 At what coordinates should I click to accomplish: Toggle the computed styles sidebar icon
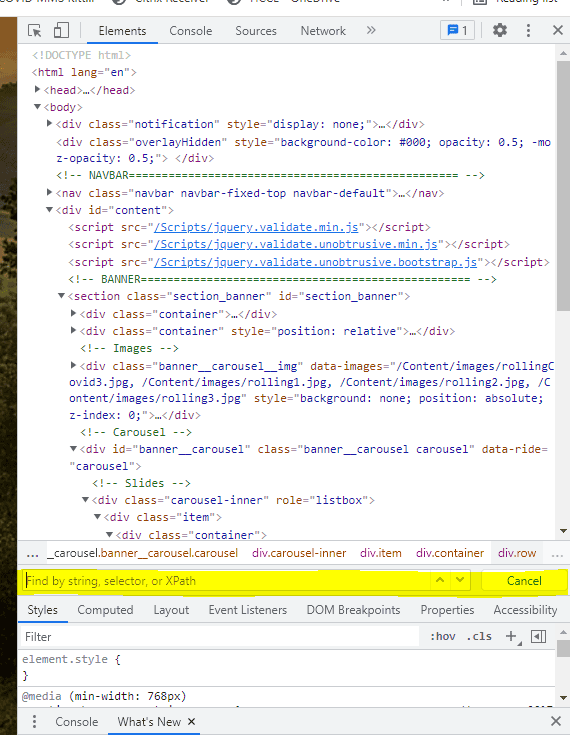pos(539,636)
